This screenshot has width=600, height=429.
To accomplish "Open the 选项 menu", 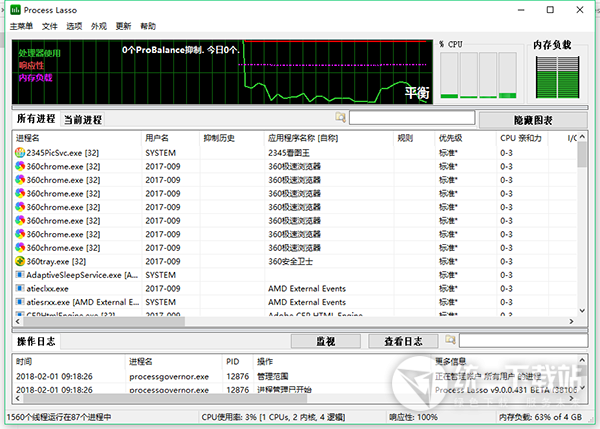I will [x=73, y=26].
